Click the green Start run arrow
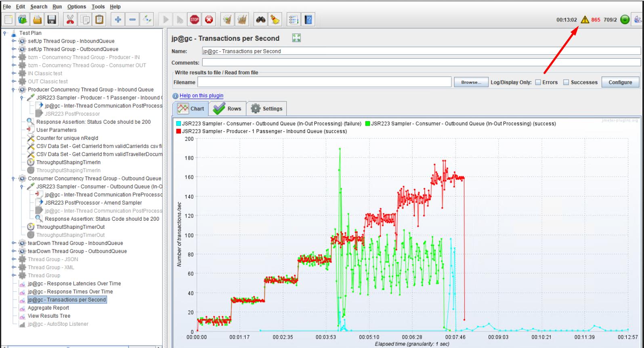Viewport: 644px width, 348px height. point(166,19)
